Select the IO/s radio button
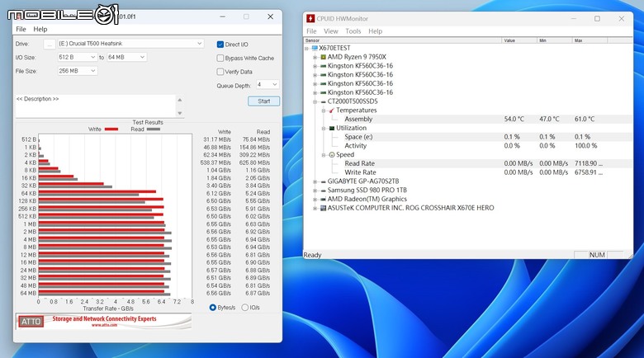The width and height of the screenshot is (644, 358). click(245, 308)
